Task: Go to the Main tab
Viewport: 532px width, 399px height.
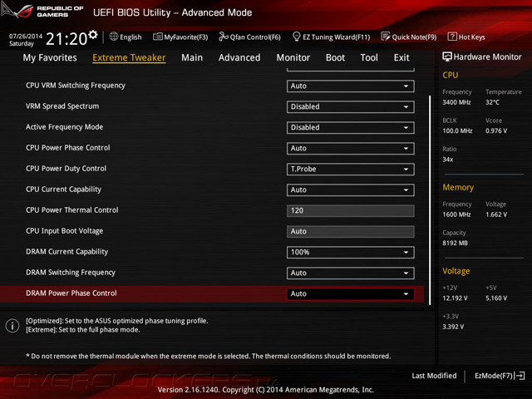Action: [x=192, y=57]
